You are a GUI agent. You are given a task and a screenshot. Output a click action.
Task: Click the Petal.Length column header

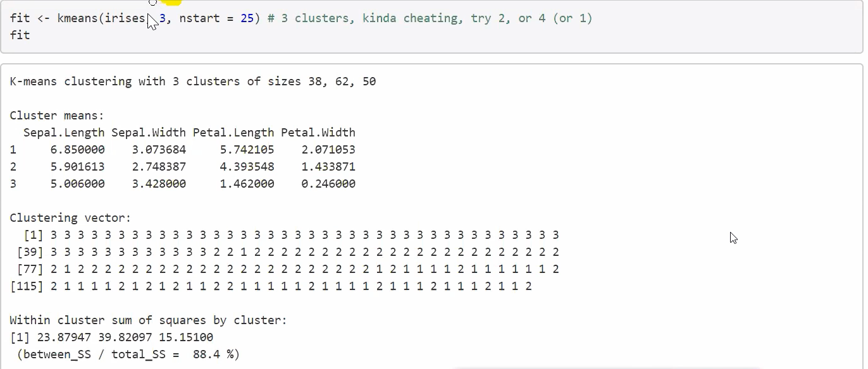233,133
